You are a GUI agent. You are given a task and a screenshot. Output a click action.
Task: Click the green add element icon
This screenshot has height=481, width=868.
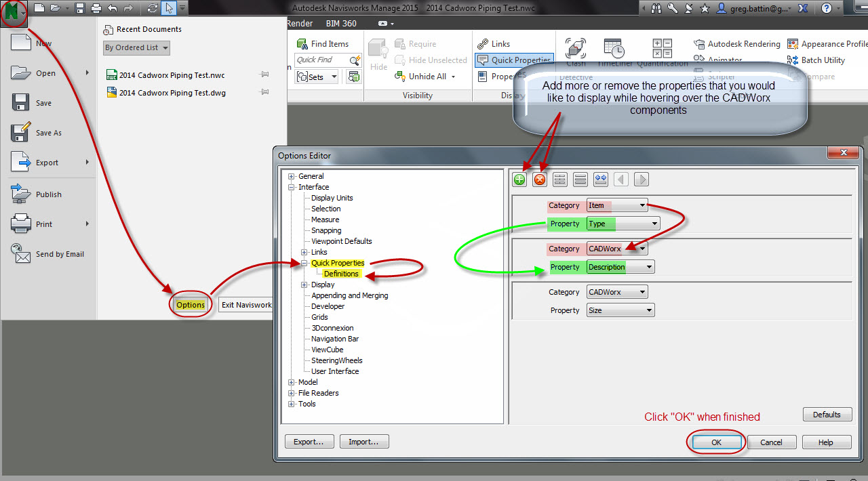click(x=519, y=180)
